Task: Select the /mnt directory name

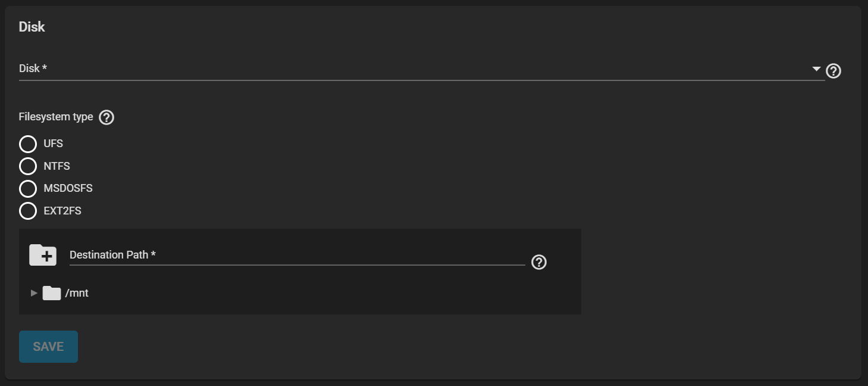Action: [x=77, y=293]
